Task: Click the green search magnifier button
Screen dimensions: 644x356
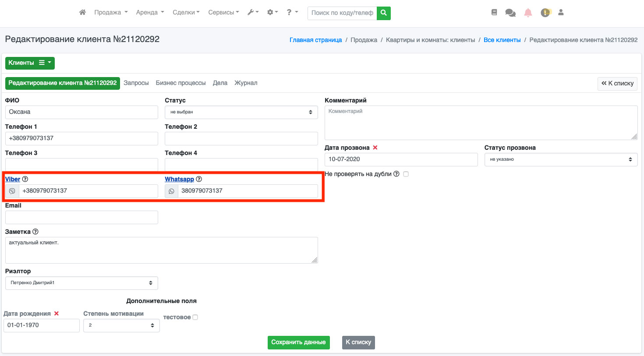Action: [384, 13]
